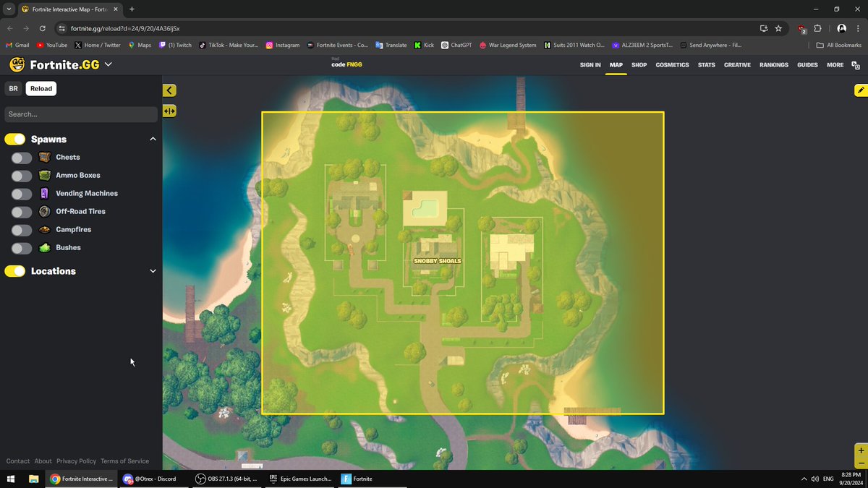Viewport: 868px width, 488px height.
Task: Open Epic Games Launcher from taskbar
Action: pyautogui.click(x=299, y=479)
